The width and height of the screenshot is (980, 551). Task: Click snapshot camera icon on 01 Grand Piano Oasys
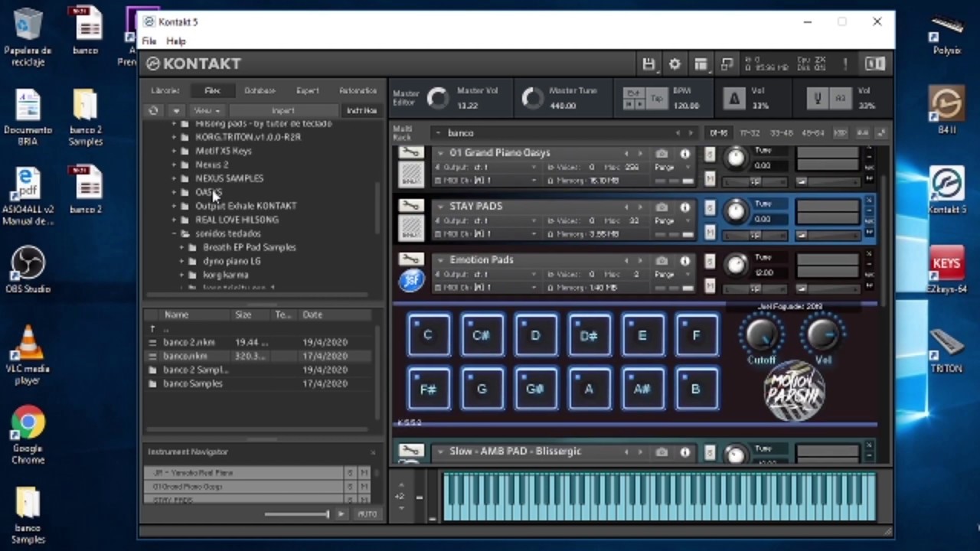pyautogui.click(x=661, y=153)
